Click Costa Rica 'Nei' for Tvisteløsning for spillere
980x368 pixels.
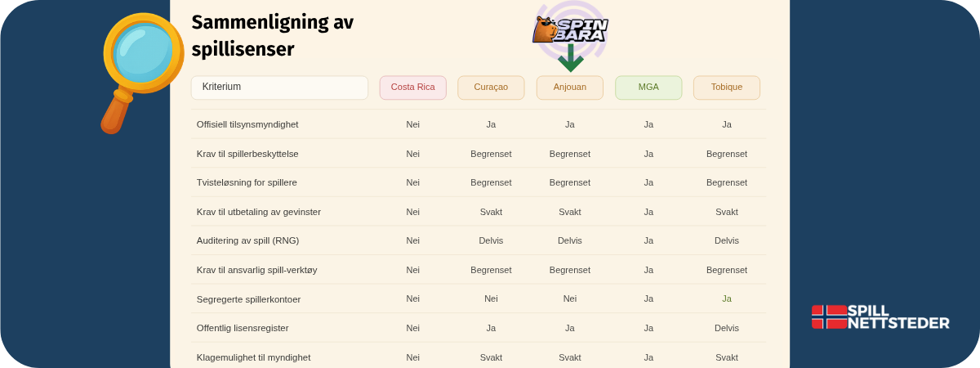413,182
